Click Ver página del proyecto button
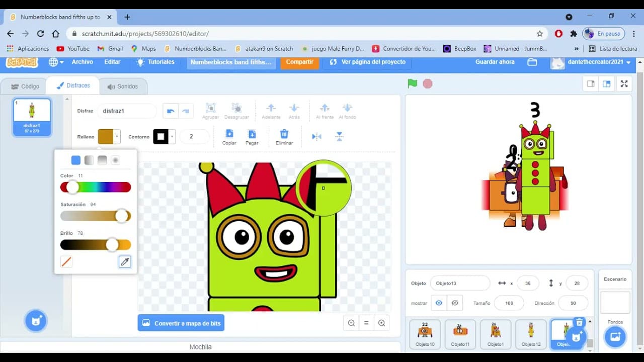Viewport: 644px width, 362px height. point(368,62)
